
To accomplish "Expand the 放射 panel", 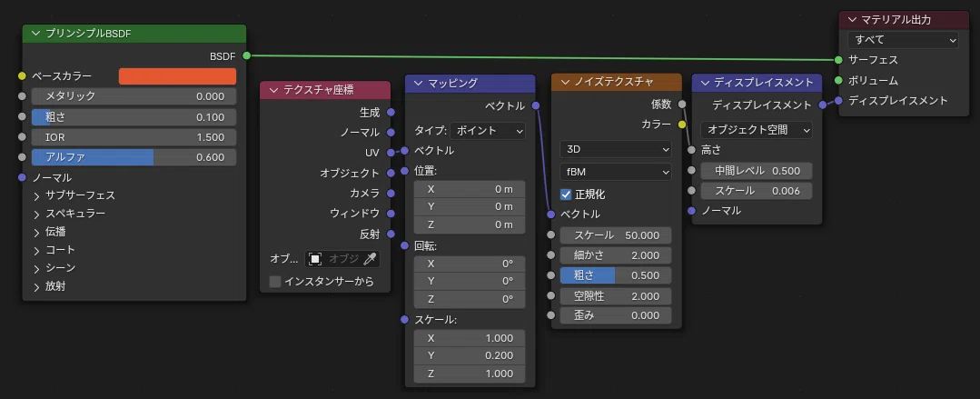I will [x=37, y=285].
